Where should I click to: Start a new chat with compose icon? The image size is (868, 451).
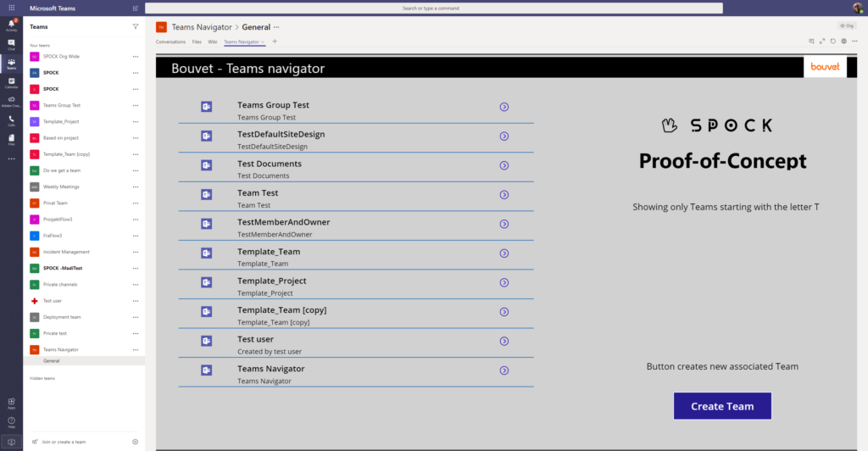tap(135, 8)
